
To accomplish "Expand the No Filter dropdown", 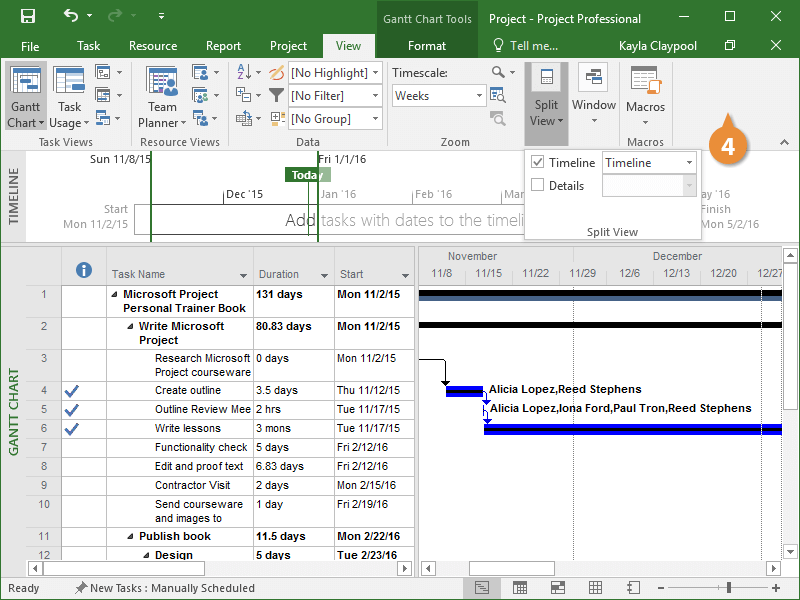I will tap(375, 96).
